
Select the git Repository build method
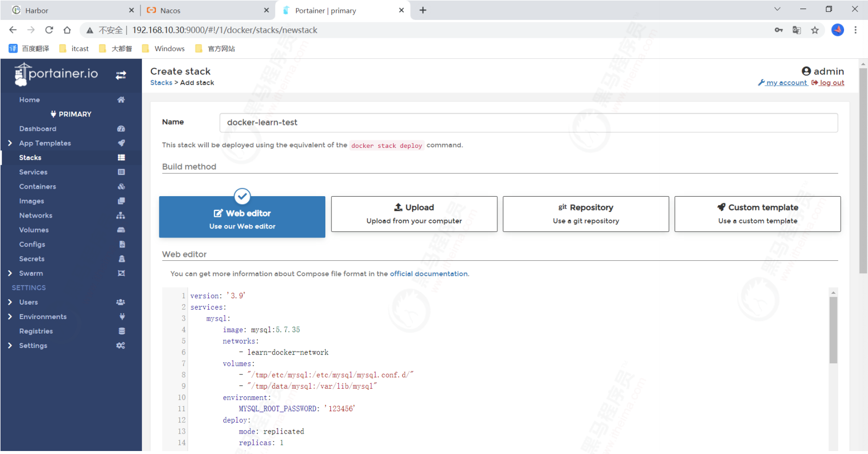pyautogui.click(x=586, y=214)
